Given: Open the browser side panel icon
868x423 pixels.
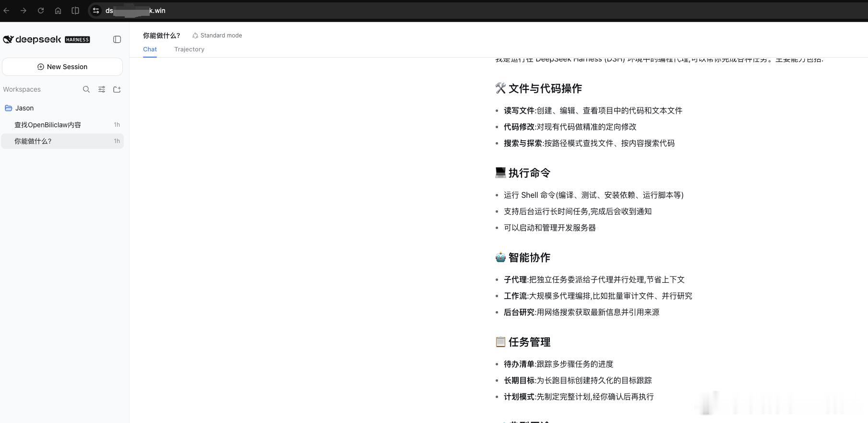Looking at the screenshot, I should click(75, 11).
